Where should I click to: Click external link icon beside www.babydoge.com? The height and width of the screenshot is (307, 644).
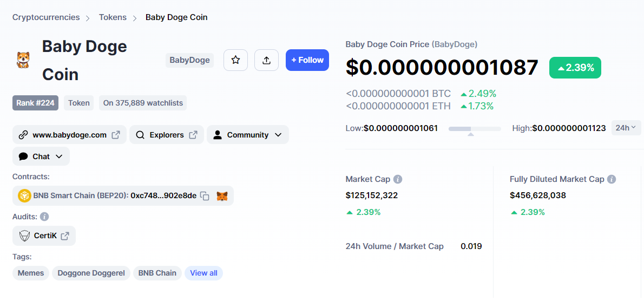point(116,135)
